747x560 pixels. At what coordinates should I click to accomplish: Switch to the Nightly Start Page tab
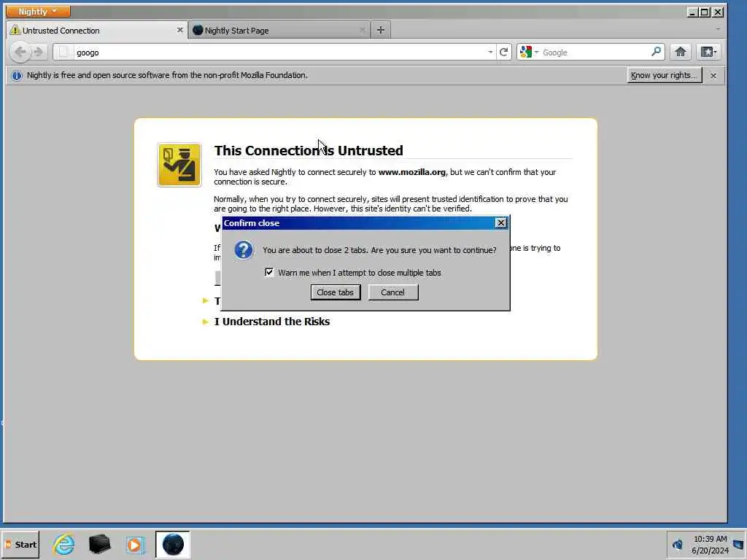279,31
